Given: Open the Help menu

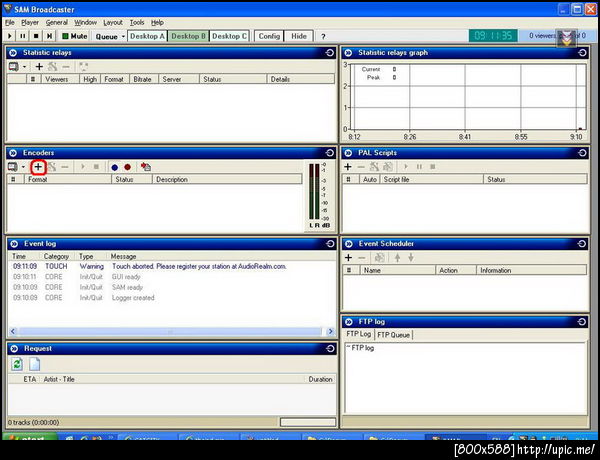Looking at the screenshot, I should 157,23.
